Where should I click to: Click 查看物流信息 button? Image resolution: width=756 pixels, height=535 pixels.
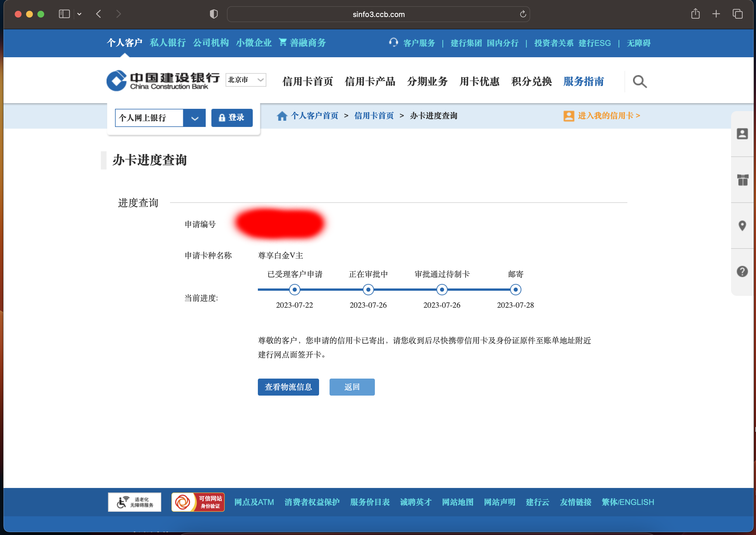pos(288,387)
